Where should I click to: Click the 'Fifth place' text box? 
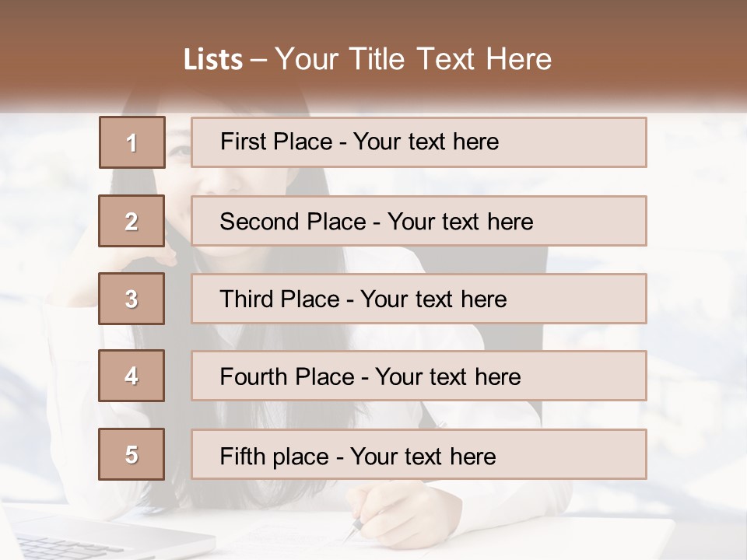click(419, 454)
